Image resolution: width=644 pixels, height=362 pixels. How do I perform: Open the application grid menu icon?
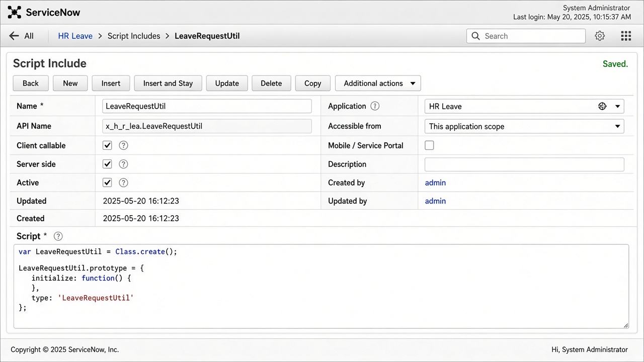click(626, 36)
